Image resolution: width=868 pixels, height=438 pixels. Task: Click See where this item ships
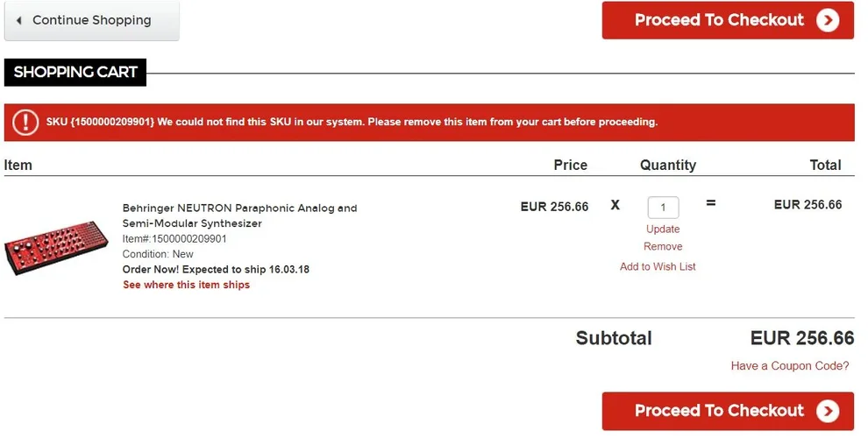[186, 285]
